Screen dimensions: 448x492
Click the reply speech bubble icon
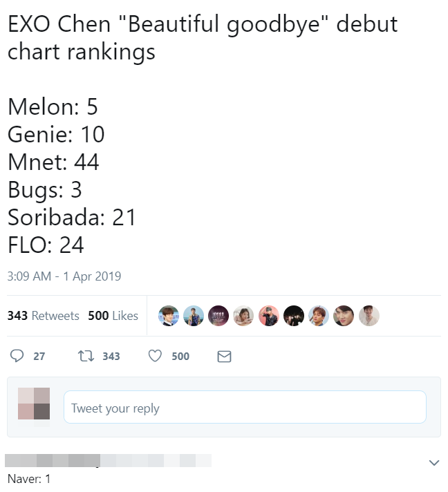[x=17, y=356]
